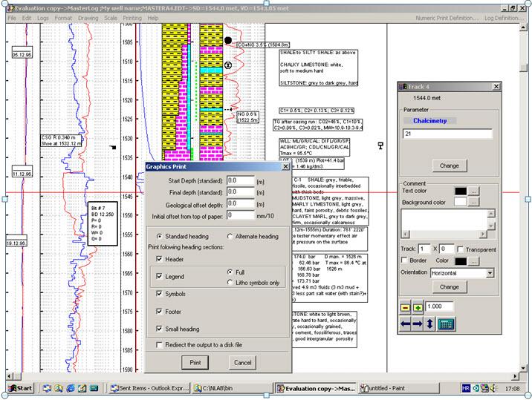Click the up-down vertical arrow icon

point(431,323)
